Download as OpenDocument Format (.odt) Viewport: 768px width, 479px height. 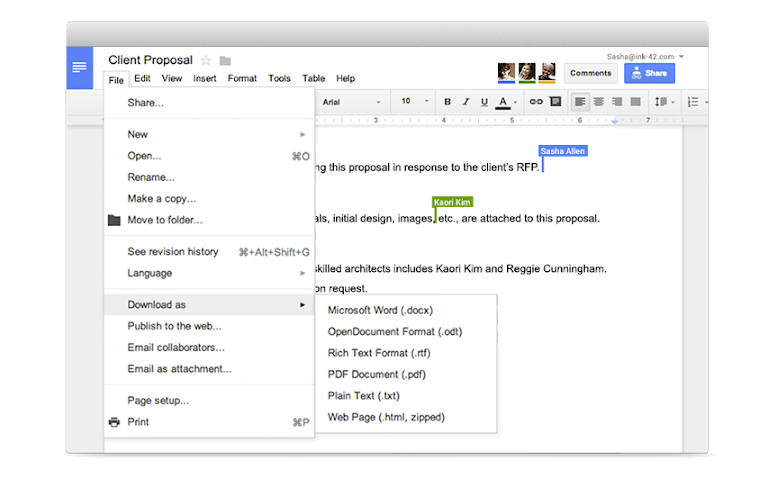pos(406,332)
